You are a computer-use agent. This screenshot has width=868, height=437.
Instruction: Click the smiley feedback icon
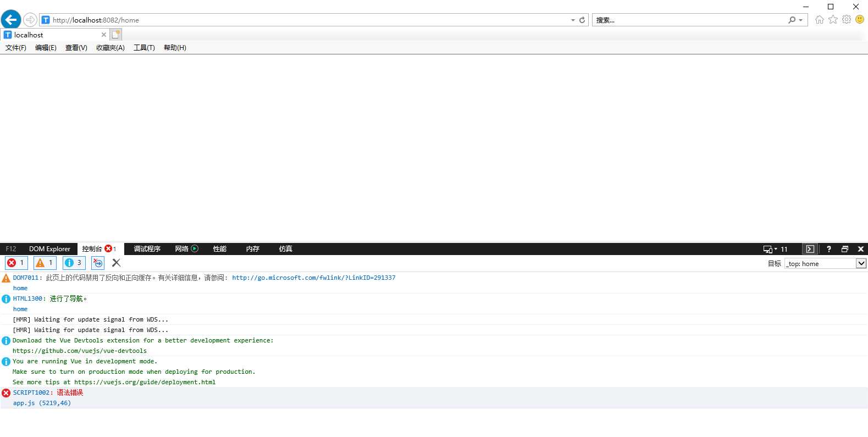pyautogui.click(x=860, y=20)
